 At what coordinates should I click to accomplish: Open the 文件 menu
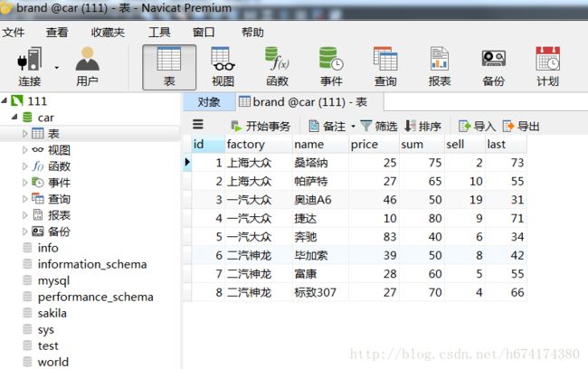[14, 33]
